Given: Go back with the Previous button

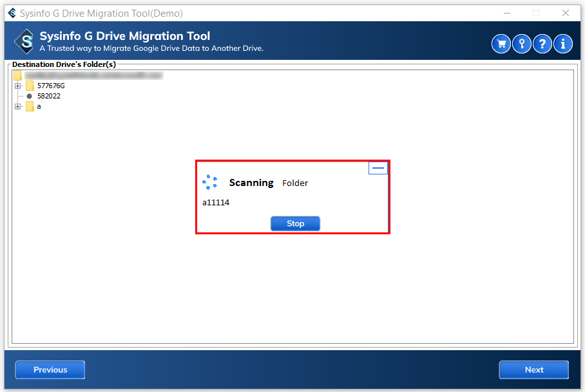Looking at the screenshot, I should tap(50, 369).
